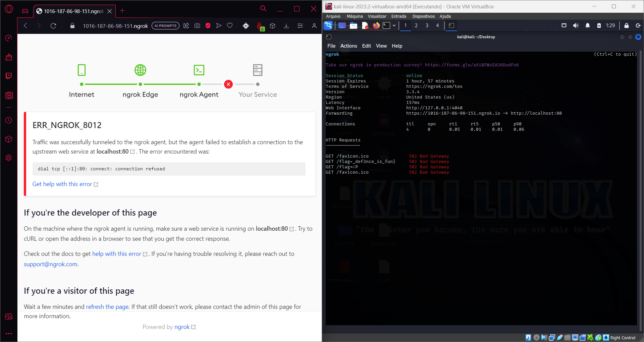644x342 pixels.
Task: Open the Opera main menu logo
Action: (9, 9)
